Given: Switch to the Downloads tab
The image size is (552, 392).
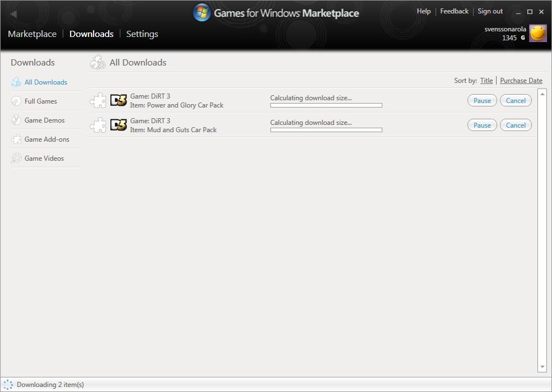Looking at the screenshot, I should tap(91, 34).
